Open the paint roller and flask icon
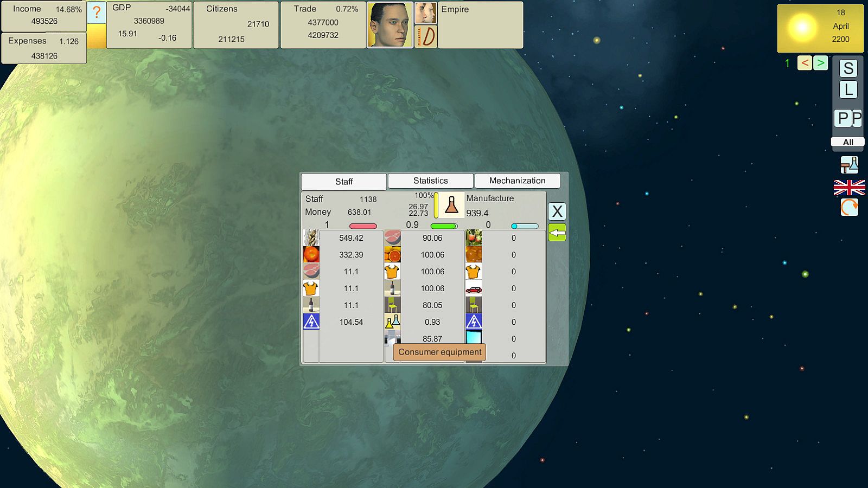868x488 pixels. coord(850,164)
